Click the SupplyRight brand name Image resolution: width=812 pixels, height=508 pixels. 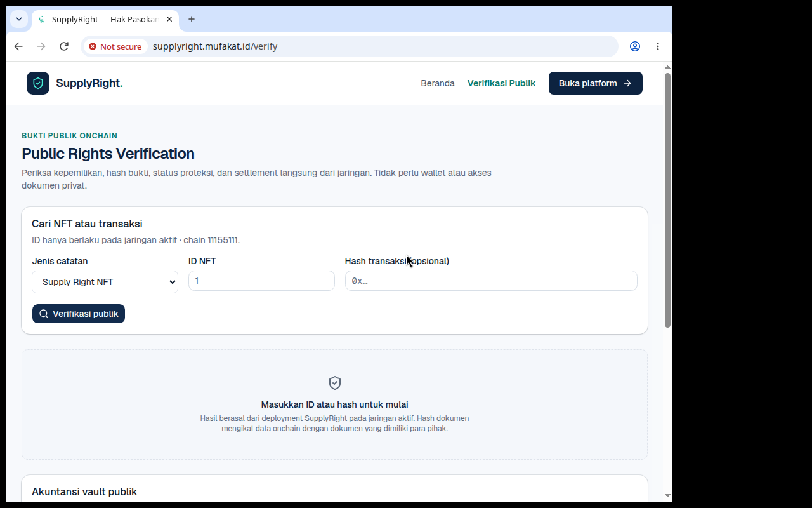click(x=89, y=83)
